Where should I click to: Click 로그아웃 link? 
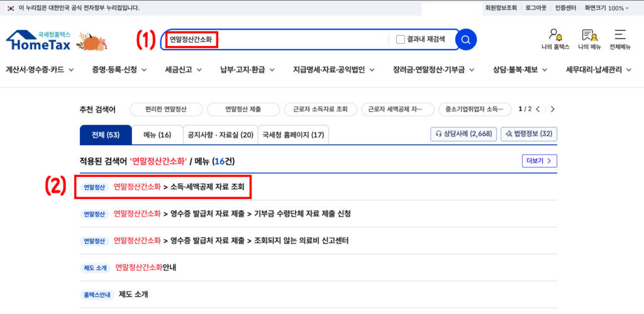point(536,8)
